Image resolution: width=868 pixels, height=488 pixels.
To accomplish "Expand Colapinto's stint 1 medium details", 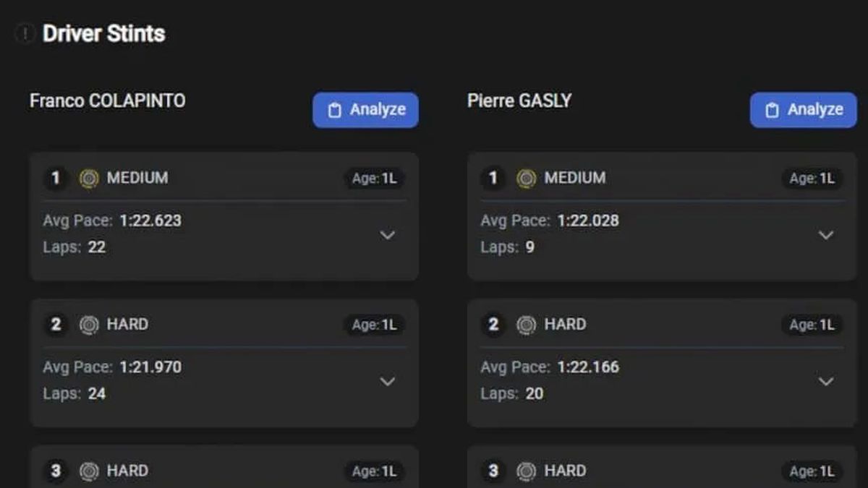I will pyautogui.click(x=388, y=235).
